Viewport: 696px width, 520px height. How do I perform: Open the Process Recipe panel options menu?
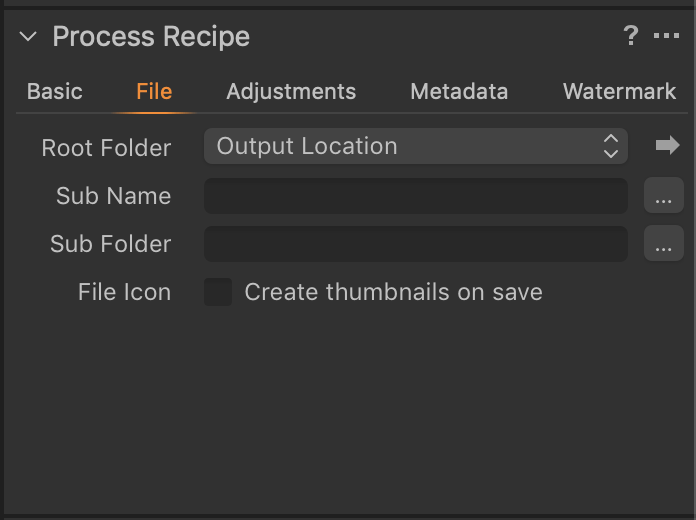666,37
